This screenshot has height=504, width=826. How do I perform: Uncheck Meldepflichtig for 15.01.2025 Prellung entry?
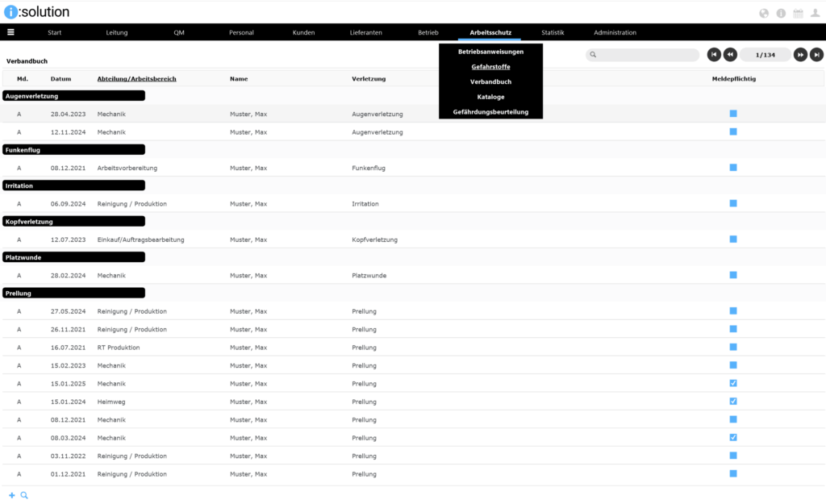click(x=733, y=383)
